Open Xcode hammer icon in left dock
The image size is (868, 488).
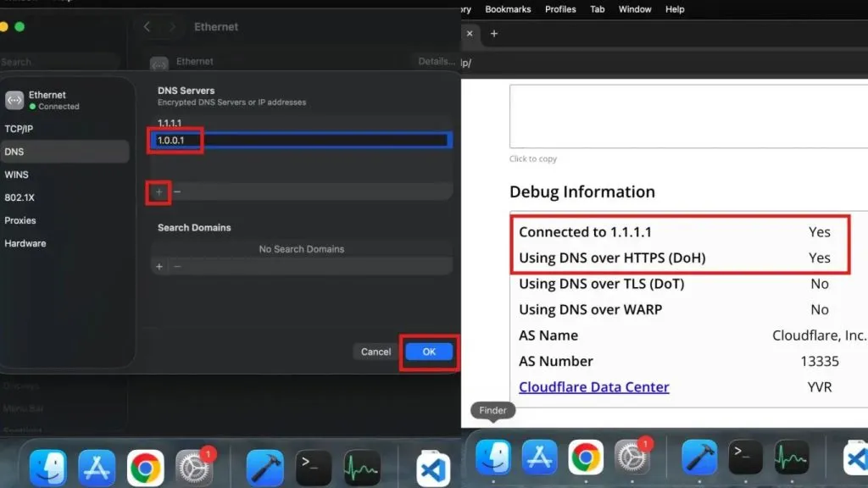pos(264,468)
